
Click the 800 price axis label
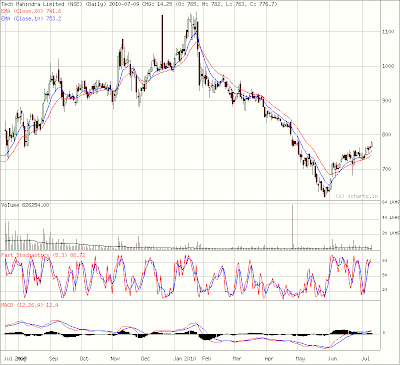386,135
